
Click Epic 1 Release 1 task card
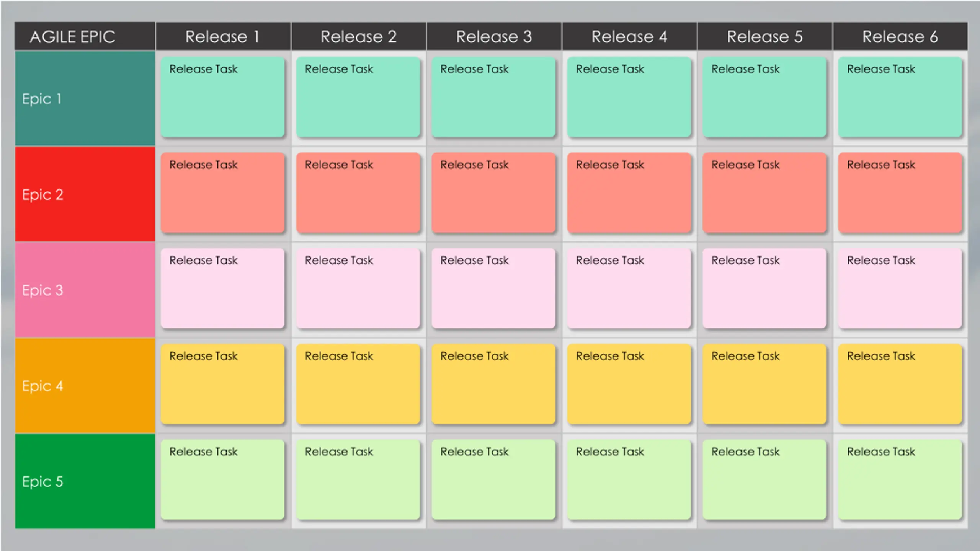tap(222, 97)
